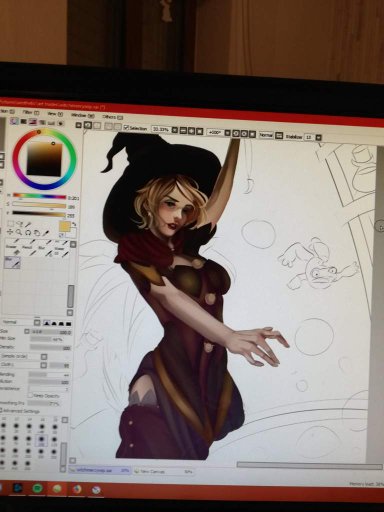Select the Rotate view tool

(28, 233)
